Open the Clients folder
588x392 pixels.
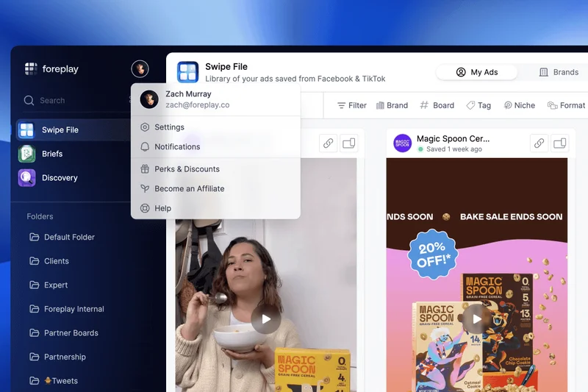56,261
